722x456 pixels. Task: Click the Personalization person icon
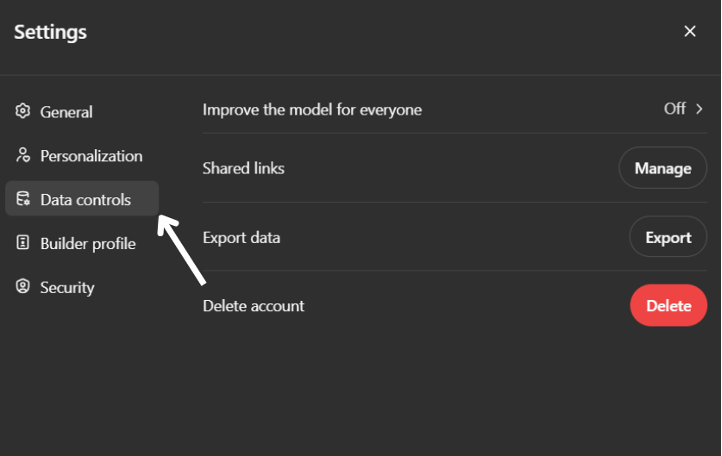23,156
